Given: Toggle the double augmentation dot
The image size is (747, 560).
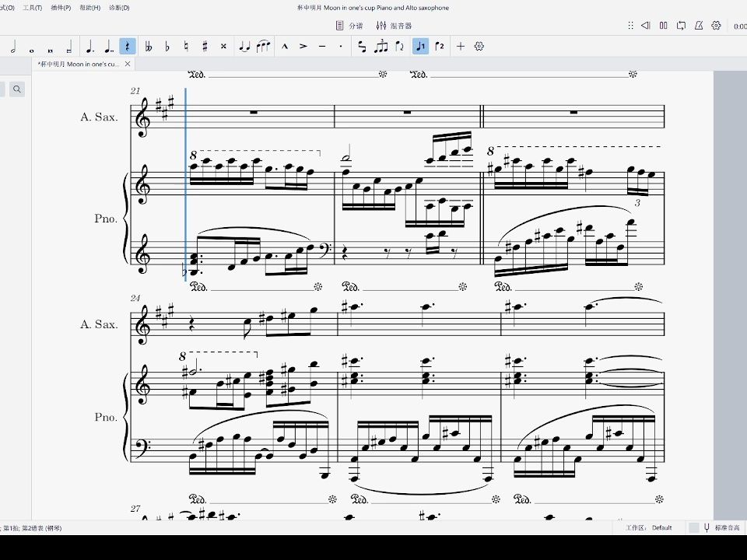Looking at the screenshot, I should tap(109, 47).
